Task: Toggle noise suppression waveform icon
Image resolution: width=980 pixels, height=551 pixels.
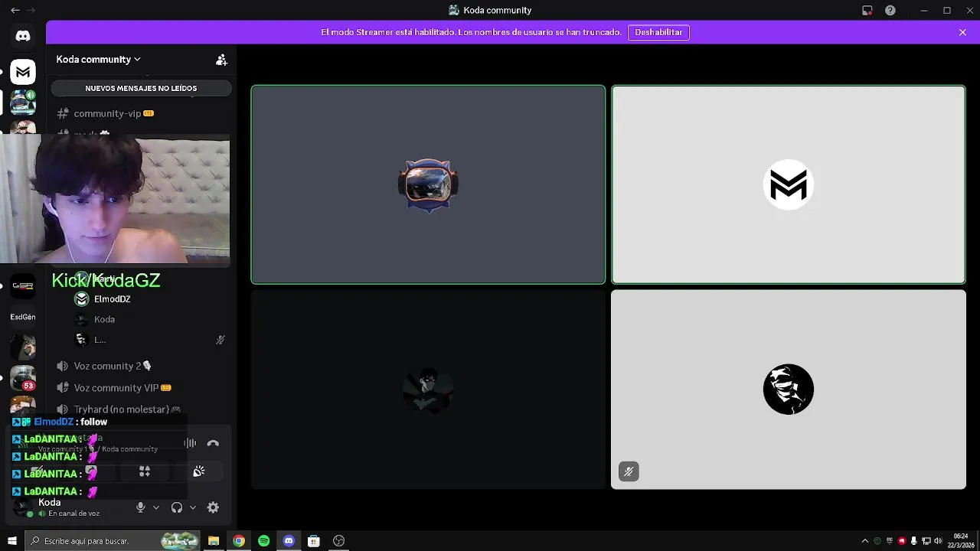Action: 190,443
